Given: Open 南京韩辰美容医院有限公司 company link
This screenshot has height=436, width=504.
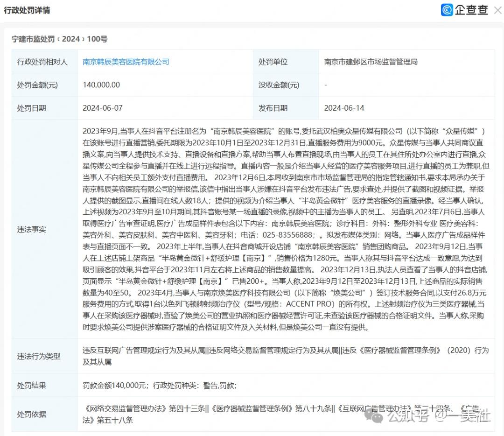Looking at the screenshot, I should (x=126, y=62).
